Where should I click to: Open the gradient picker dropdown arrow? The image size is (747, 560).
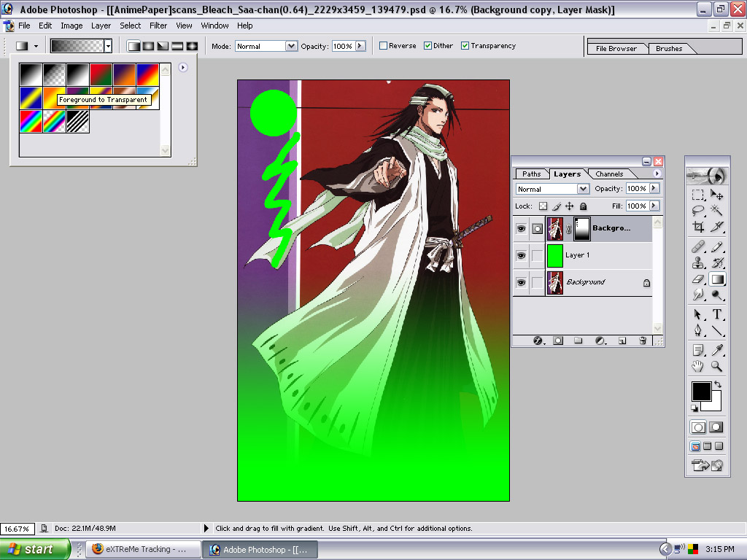pos(108,46)
